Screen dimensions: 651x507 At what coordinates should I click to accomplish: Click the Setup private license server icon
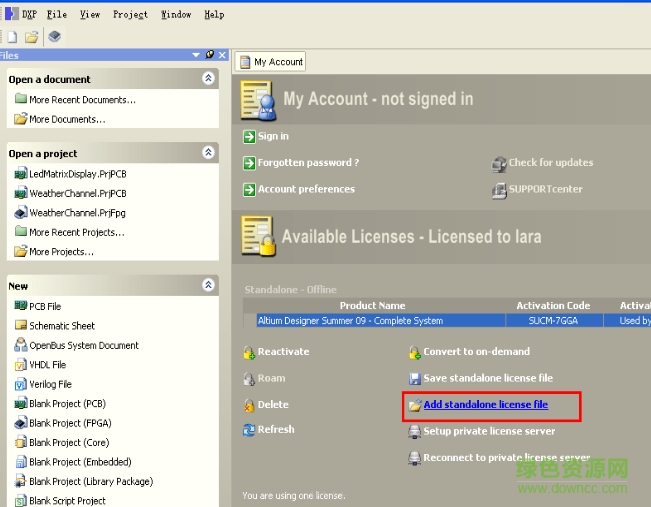415,432
